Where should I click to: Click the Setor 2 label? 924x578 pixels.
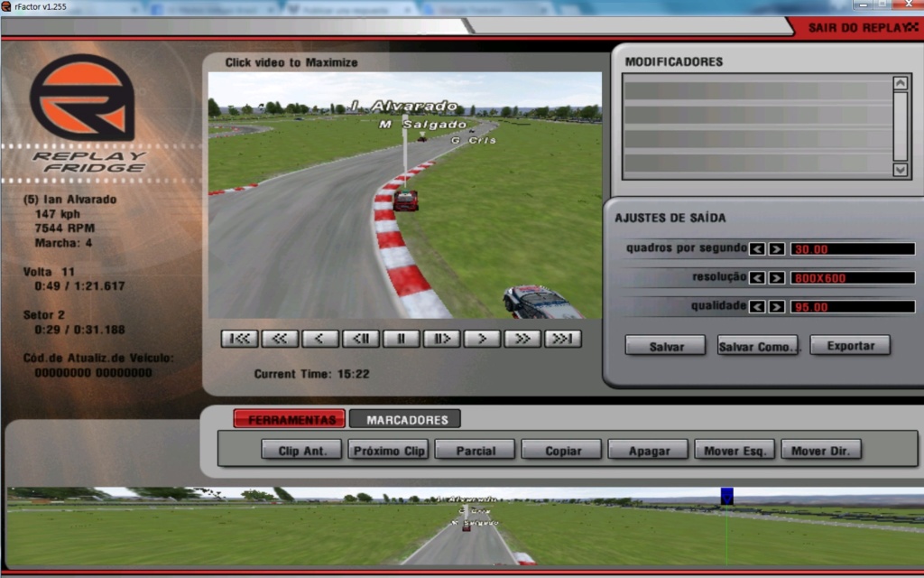coord(44,315)
